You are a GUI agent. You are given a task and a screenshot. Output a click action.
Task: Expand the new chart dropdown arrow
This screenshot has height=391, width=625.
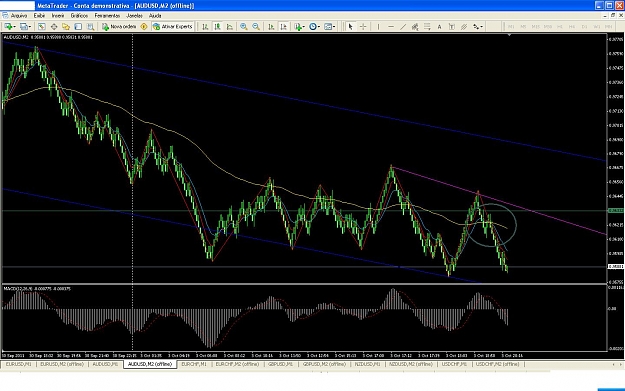(x=15, y=27)
